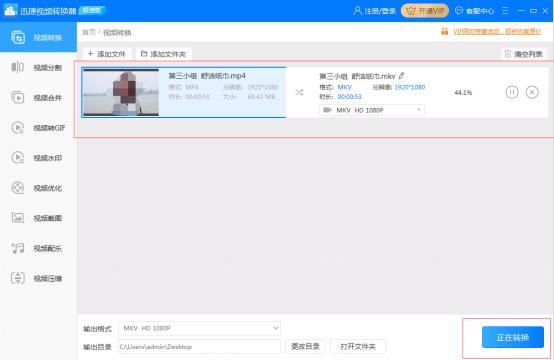Open 视频水印 in the sidebar
Screen dimensions: 554x360
pos(38,158)
